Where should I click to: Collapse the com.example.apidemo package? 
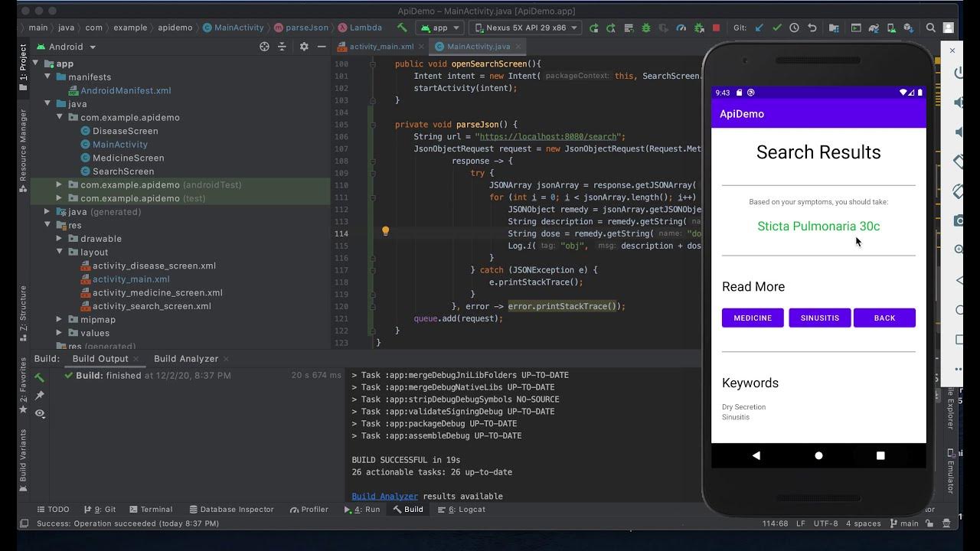click(60, 117)
